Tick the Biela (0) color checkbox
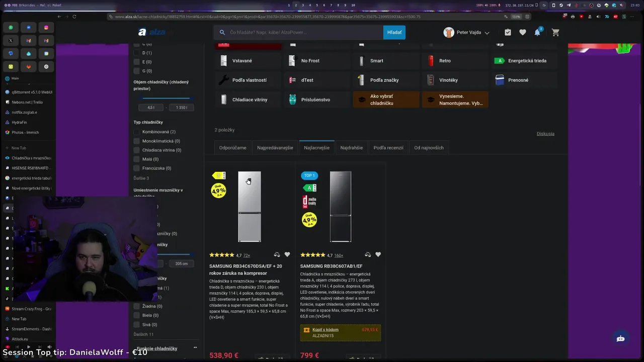Image resolution: width=644 pixels, height=362 pixels. [x=136, y=315]
